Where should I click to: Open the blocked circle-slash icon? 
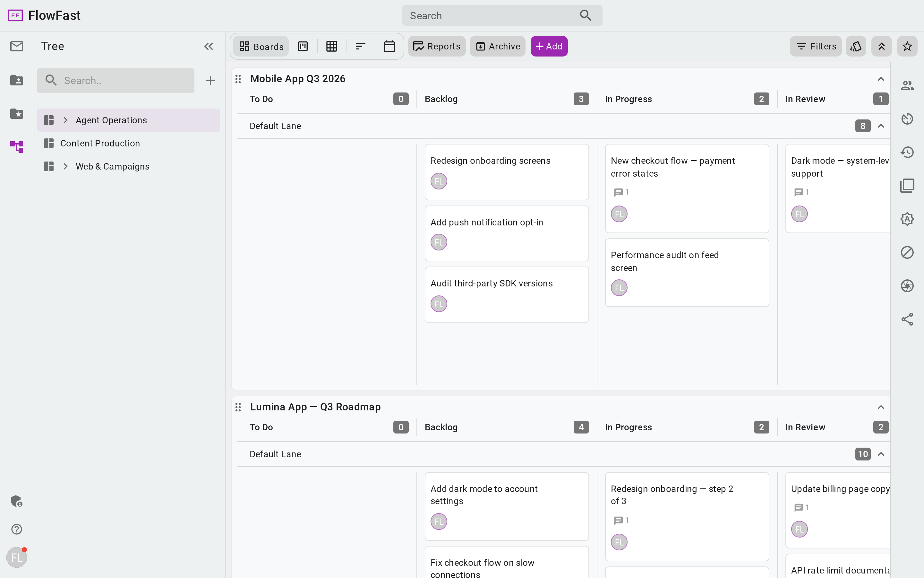tap(907, 252)
